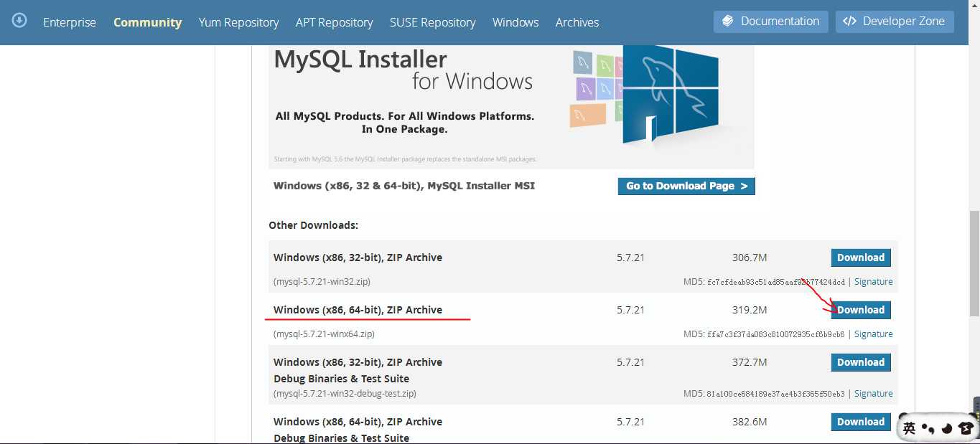
Task: Click the '(mysql-5.7.21-winx64.zip)' filename
Action: click(324, 334)
